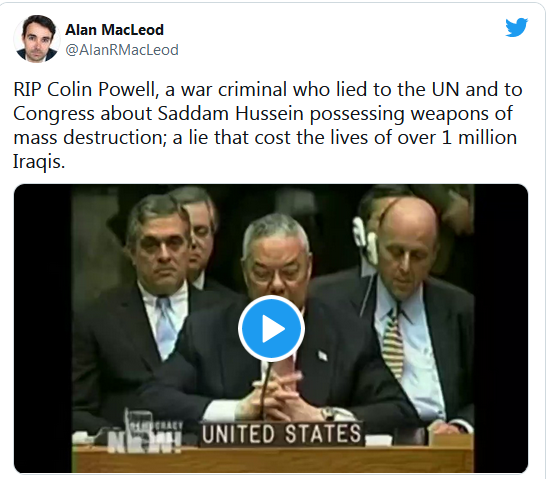The height and width of the screenshot is (479, 554).
Task: Click the microphone stem in the video
Action: click(265, 390)
